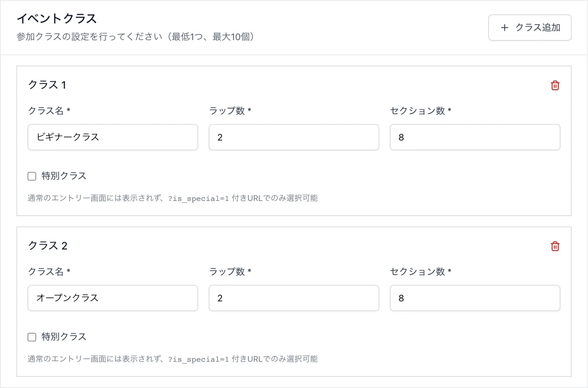
Task: Click the 参加クラスの設定 description text
Action: pyautogui.click(x=136, y=37)
